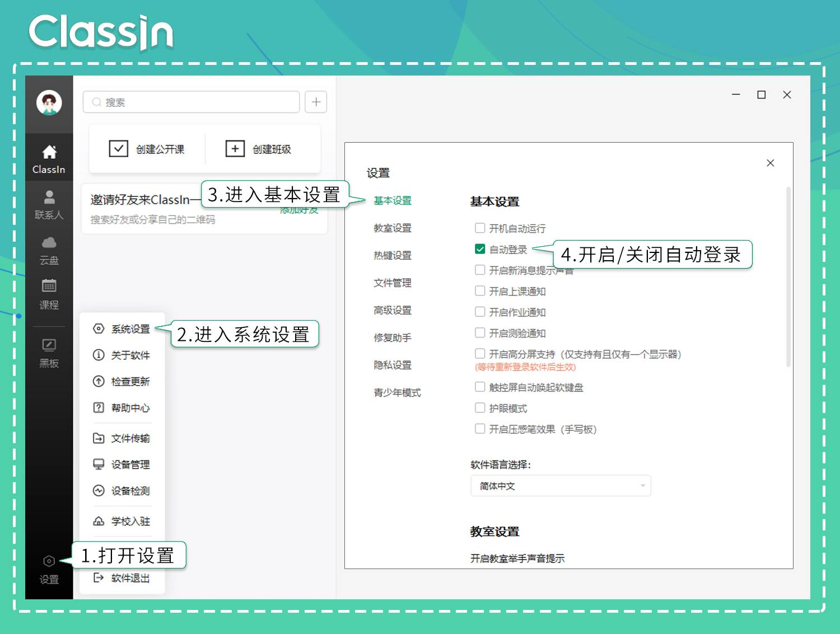Uncheck the 自动登录 checkbox
Screen dimensions: 840x634
click(x=480, y=249)
